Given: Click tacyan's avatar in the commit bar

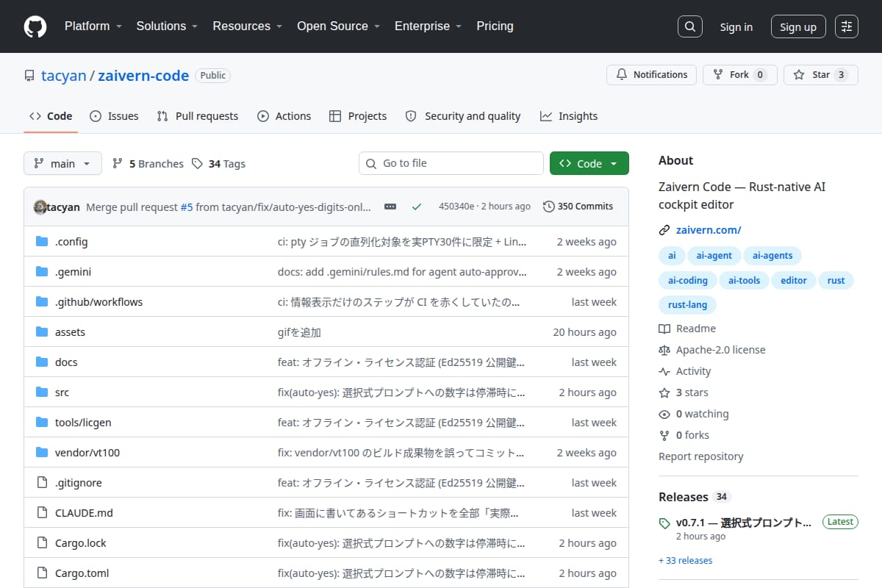Looking at the screenshot, I should pyautogui.click(x=40, y=207).
